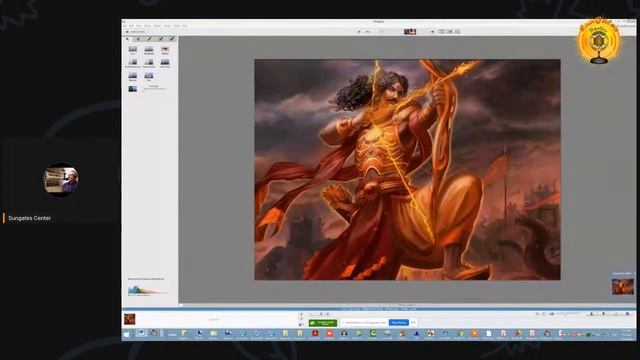640x360 pixels.
Task: Open the first brush effects tab
Action: pos(149,39)
